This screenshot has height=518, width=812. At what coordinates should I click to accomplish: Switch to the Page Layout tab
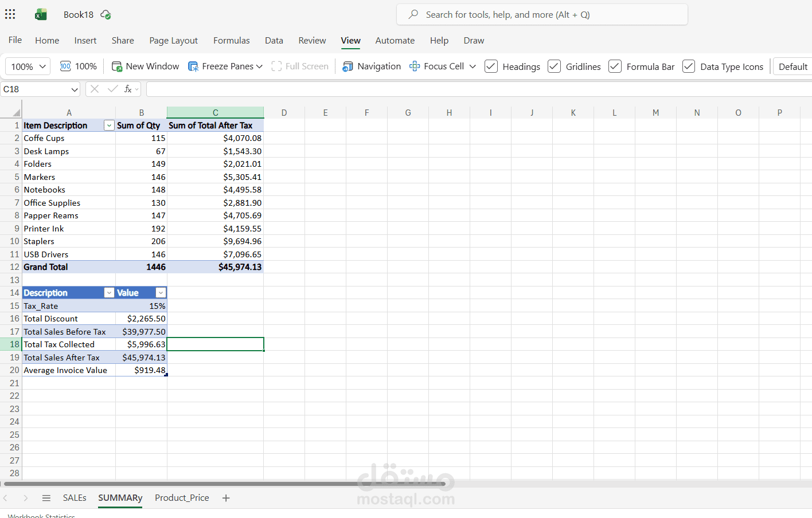coord(174,41)
